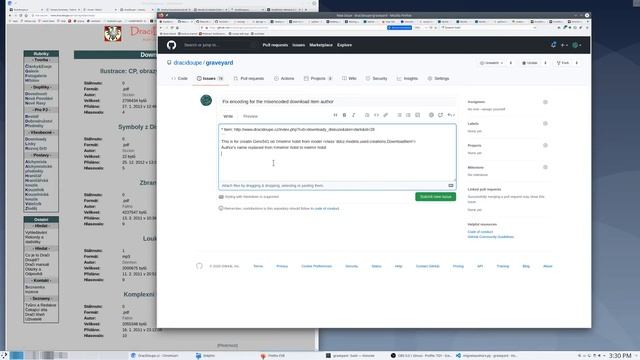This screenshot has width=640, height=360.
Task: Open Pull requests in the top navigation
Action: (275, 45)
